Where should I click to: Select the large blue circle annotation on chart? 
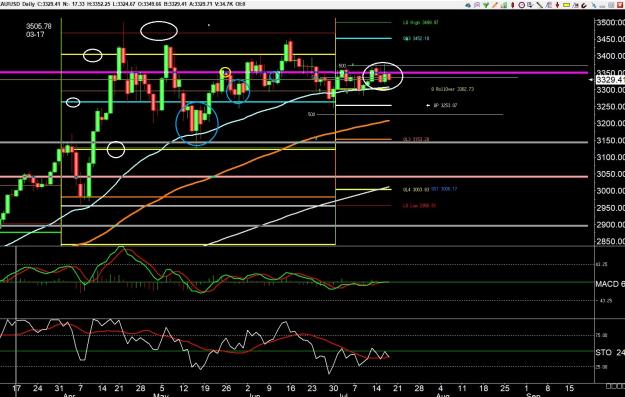click(197, 124)
